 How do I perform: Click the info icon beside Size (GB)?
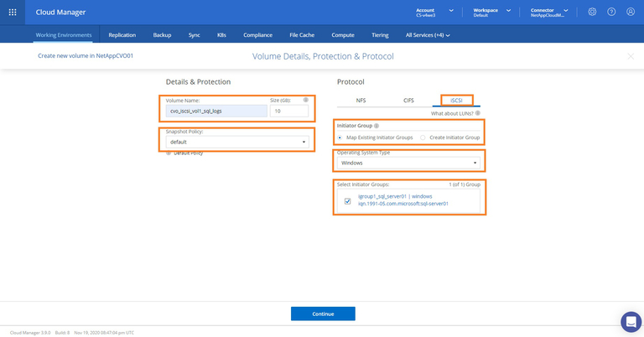(x=305, y=100)
